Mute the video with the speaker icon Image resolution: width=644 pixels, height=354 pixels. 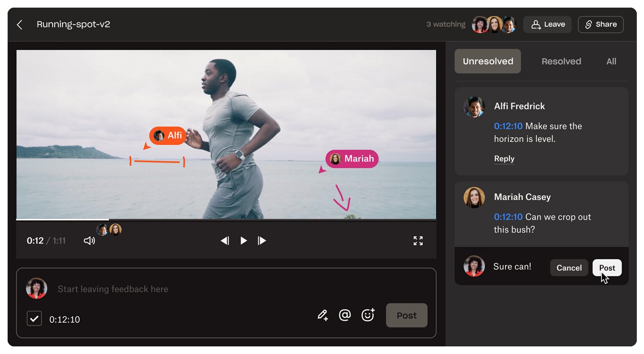pyautogui.click(x=89, y=241)
